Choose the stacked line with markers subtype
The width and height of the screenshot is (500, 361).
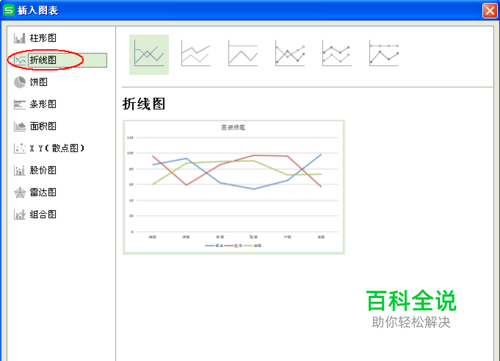click(x=337, y=53)
